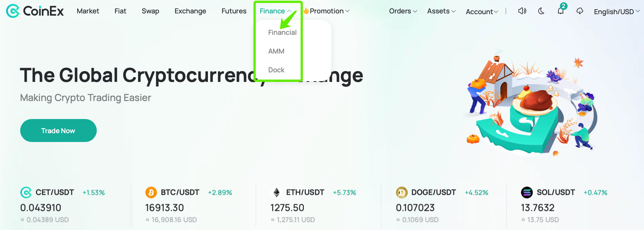Mute announcements via the speaker icon
644x230 pixels.
[522, 11]
